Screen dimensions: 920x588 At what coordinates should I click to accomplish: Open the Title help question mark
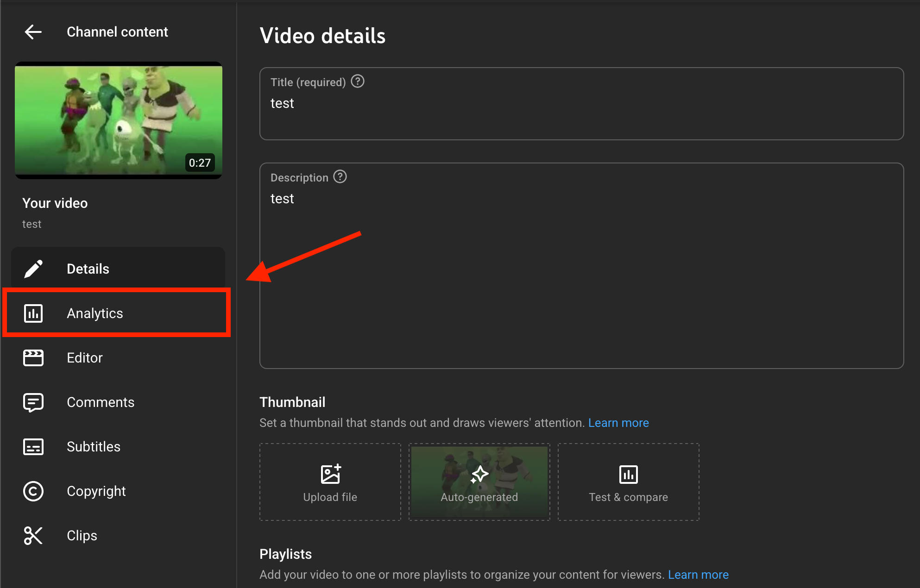click(357, 81)
